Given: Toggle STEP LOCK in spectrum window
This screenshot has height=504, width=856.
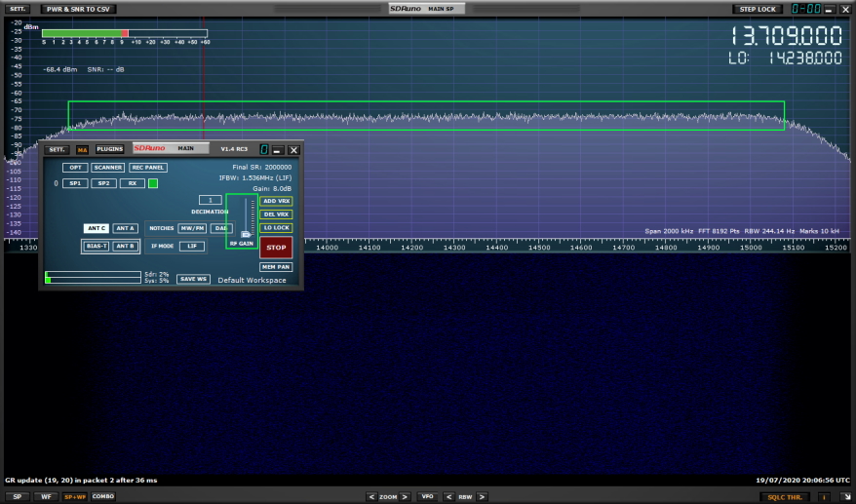Looking at the screenshot, I should pyautogui.click(x=758, y=10).
